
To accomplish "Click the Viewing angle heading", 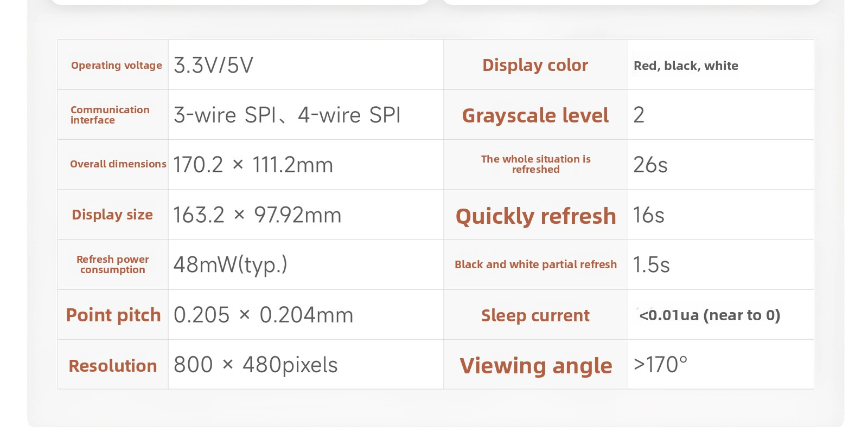I will coord(536,366).
